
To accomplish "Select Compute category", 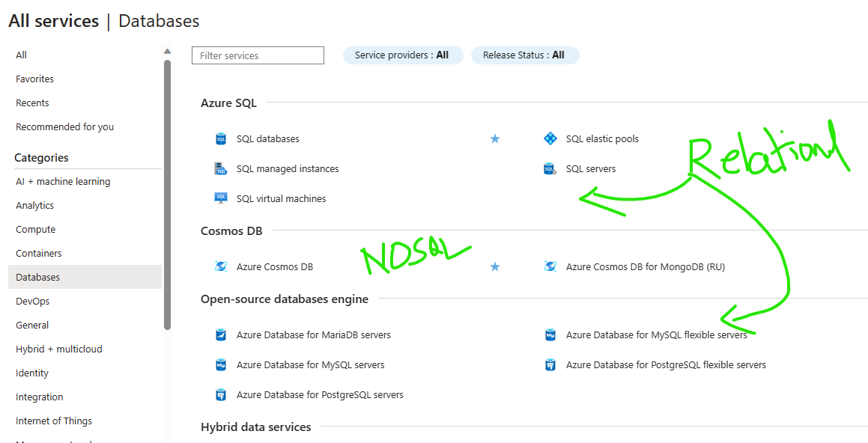I will [x=35, y=229].
